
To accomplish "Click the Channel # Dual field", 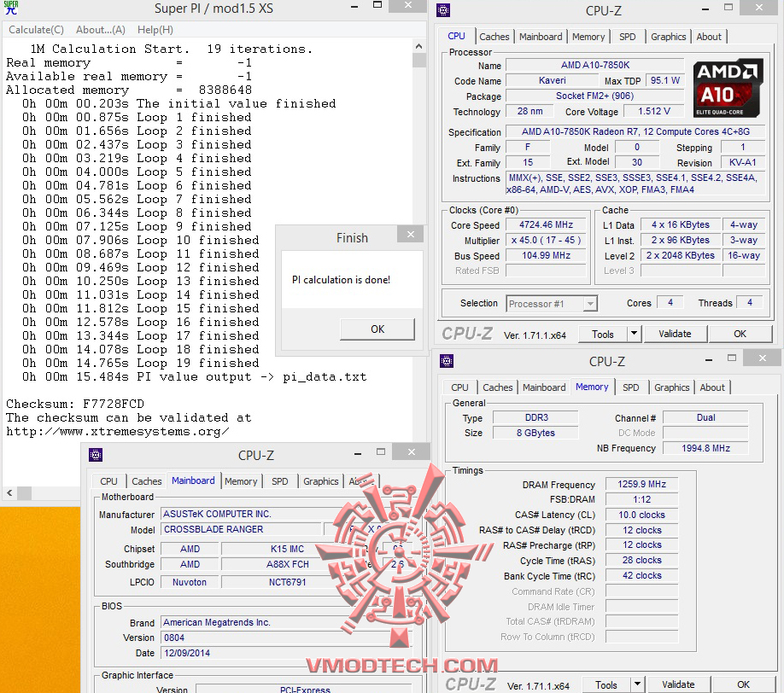I will tap(705, 417).
